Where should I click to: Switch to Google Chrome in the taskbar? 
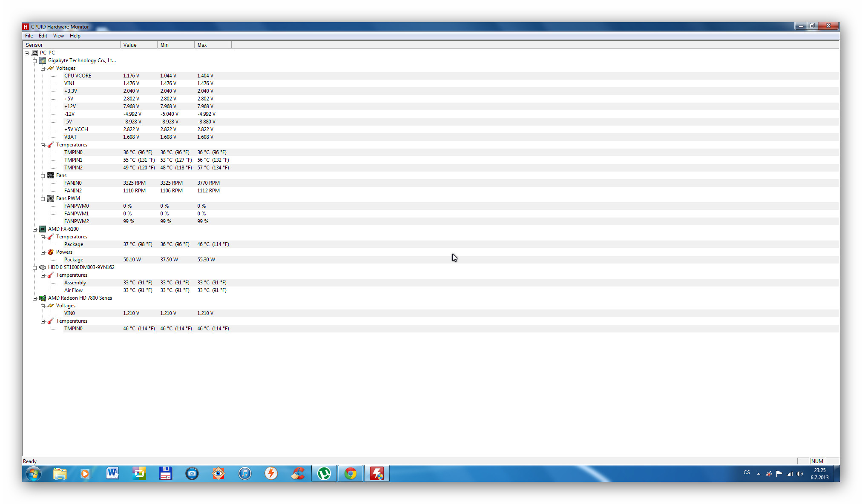pyautogui.click(x=351, y=473)
